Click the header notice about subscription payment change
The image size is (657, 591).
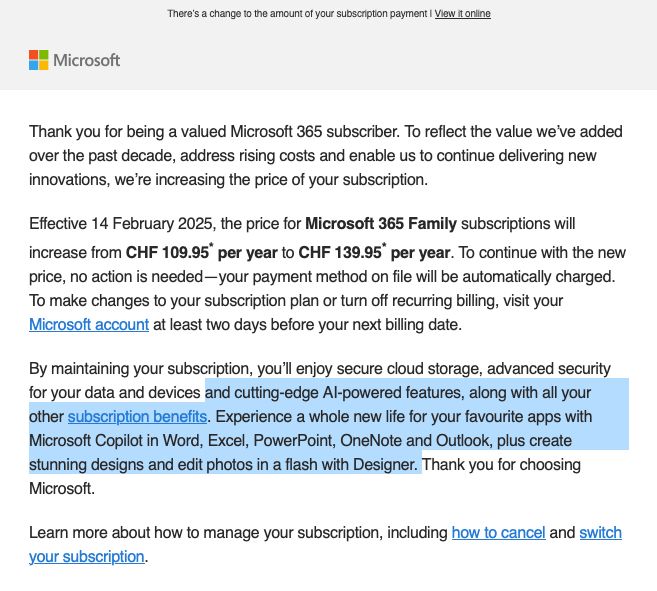pos(298,14)
